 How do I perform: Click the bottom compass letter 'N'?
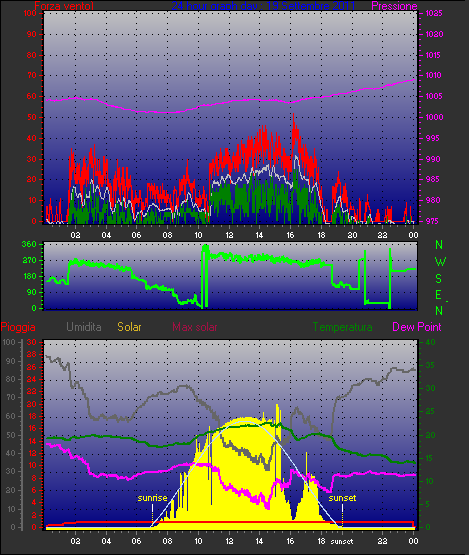click(x=439, y=311)
